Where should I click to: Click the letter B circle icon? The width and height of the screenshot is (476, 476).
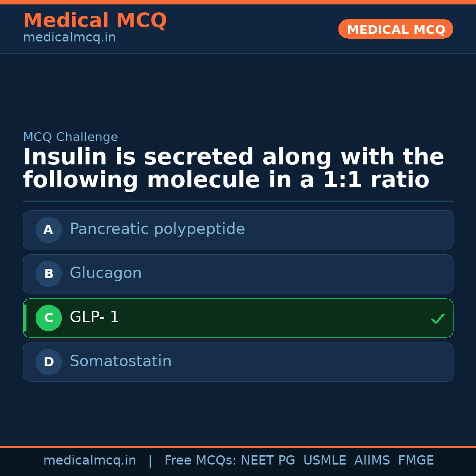(x=48, y=274)
